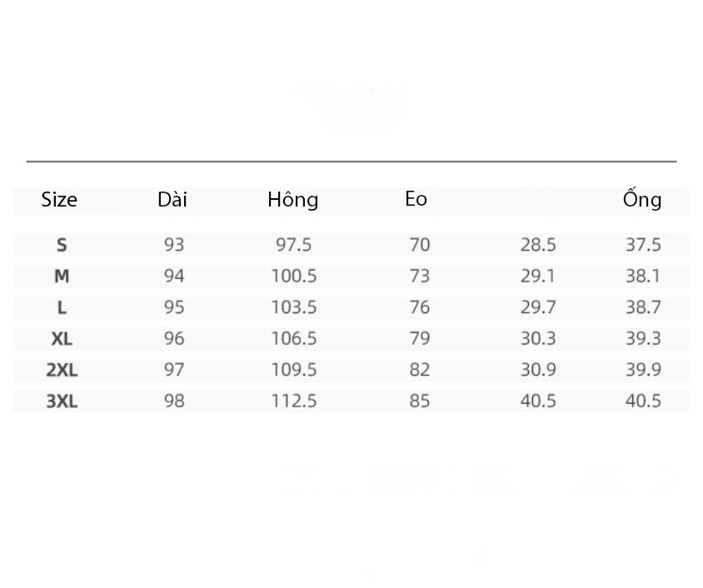Click the 100.5 hip value
This screenshot has width=703, height=588.
coord(294,276)
